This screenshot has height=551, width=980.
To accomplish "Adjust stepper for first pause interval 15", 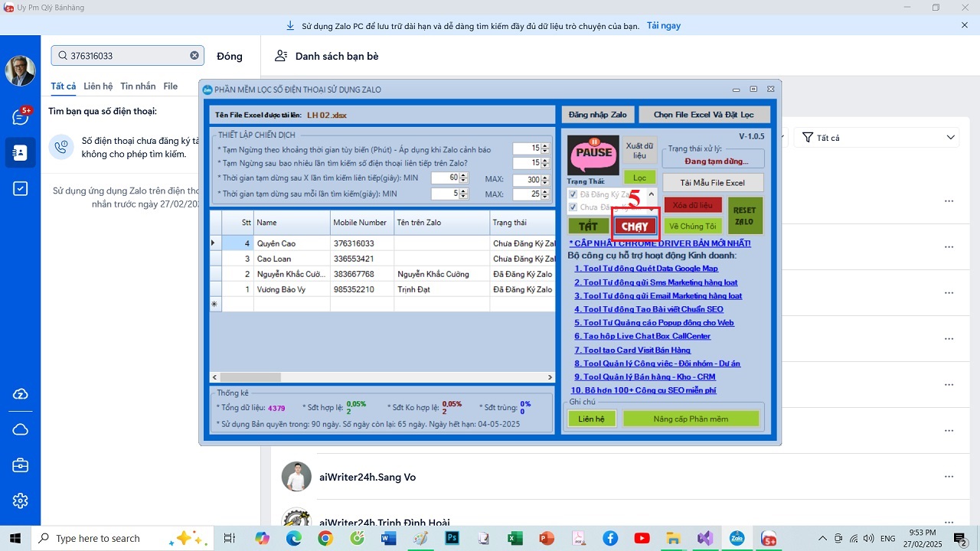I will coord(545,148).
